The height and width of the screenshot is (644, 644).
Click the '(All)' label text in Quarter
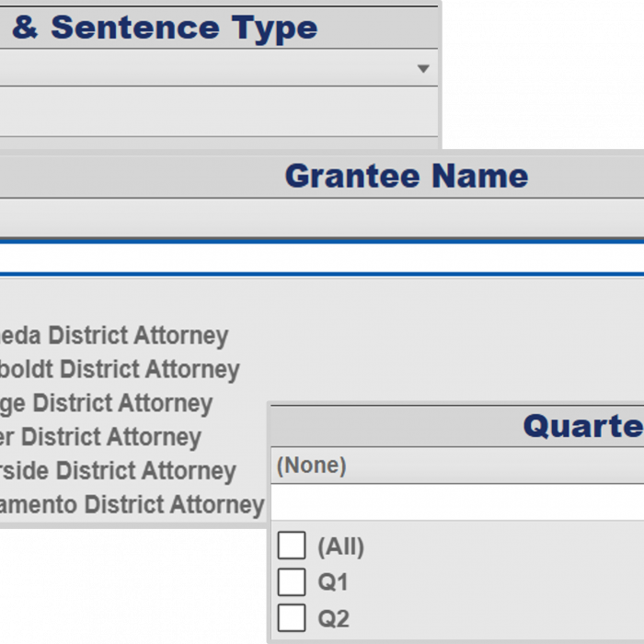coord(340,547)
